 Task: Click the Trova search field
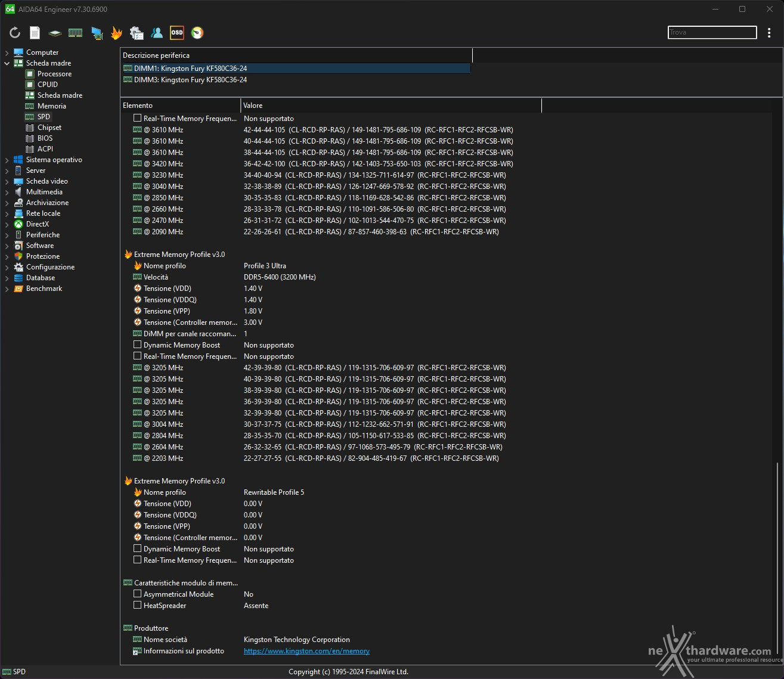712,32
